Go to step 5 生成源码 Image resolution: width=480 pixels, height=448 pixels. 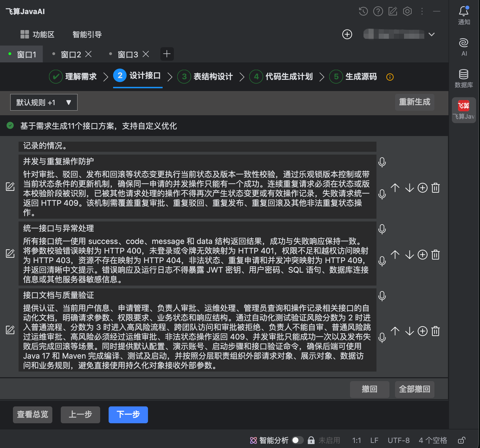[x=353, y=76]
